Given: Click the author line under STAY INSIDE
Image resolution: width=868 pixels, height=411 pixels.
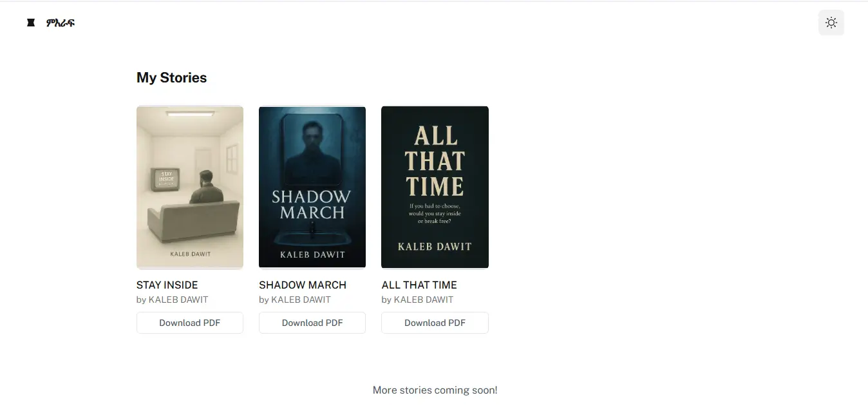Looking at the screenshot, I should click(x=173, y=300).
